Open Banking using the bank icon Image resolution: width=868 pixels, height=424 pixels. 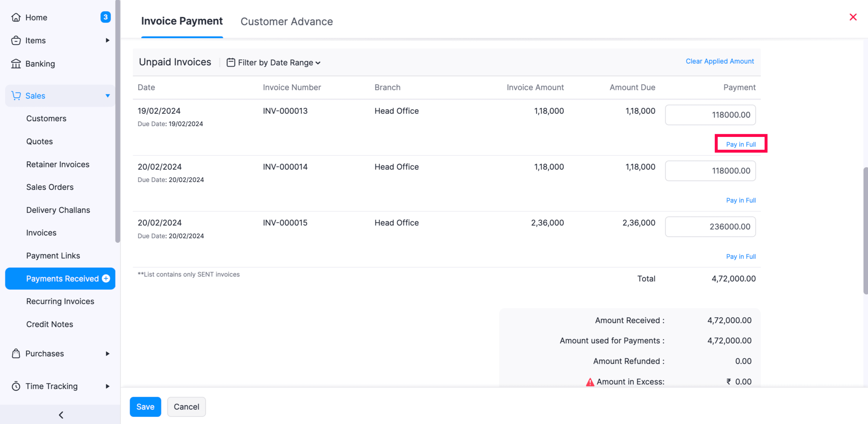pos(16,63)
